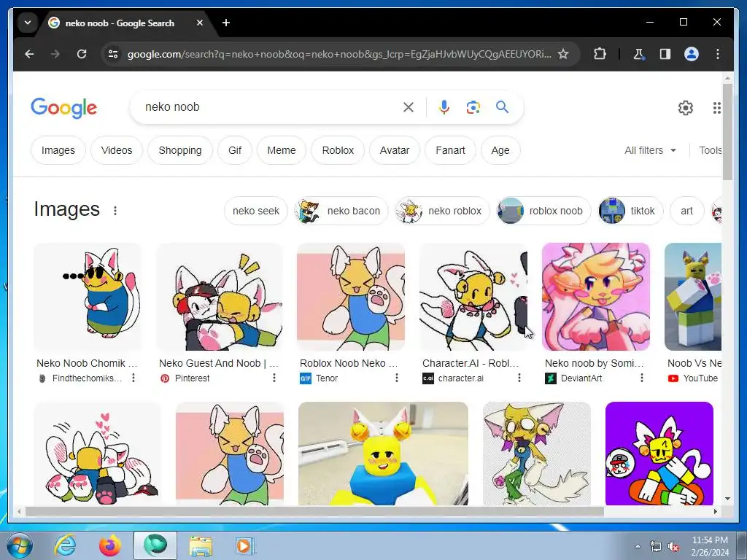Show hidden system tray icons arrow
Viewport: 747px width, 560px height.
638,546
